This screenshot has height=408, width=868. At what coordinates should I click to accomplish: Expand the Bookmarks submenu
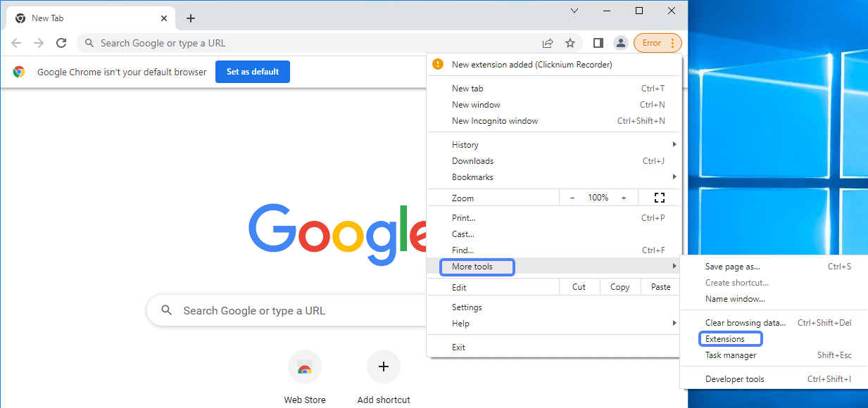(x=472, y=177)
